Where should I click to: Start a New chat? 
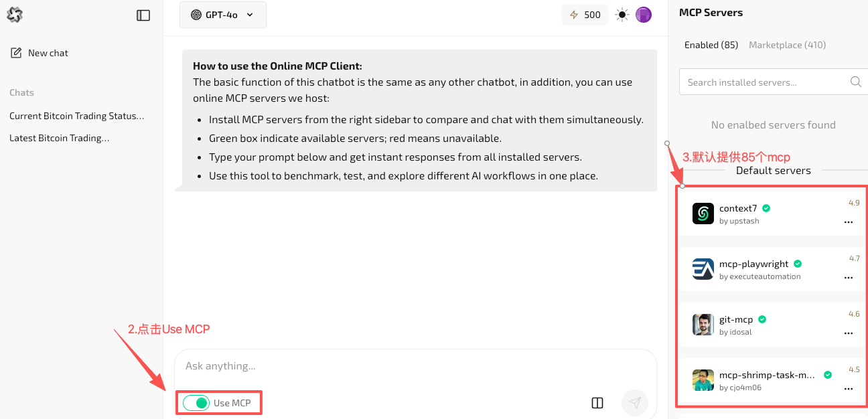tap(40, 53)
